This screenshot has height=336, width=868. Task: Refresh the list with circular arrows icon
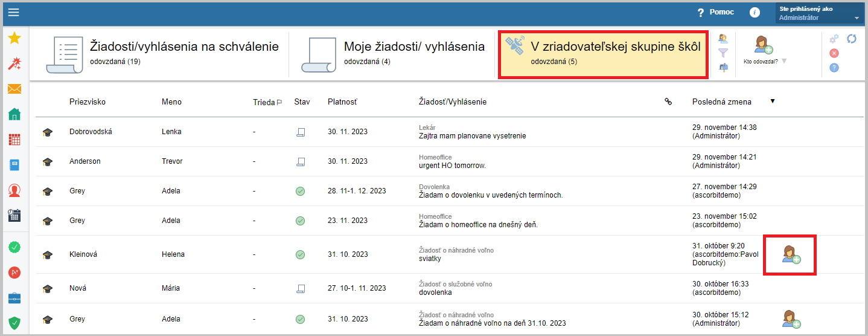click(852, 39)
